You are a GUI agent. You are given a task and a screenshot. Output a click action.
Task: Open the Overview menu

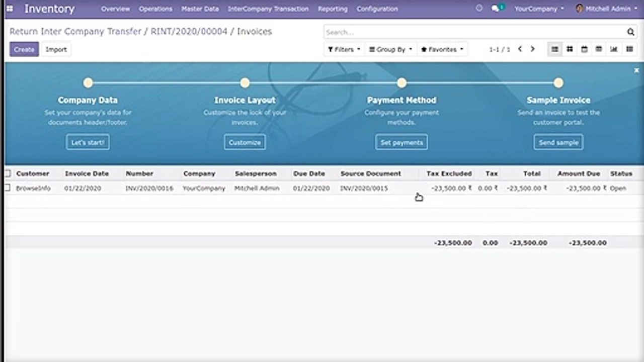click(x=115, y=9)
